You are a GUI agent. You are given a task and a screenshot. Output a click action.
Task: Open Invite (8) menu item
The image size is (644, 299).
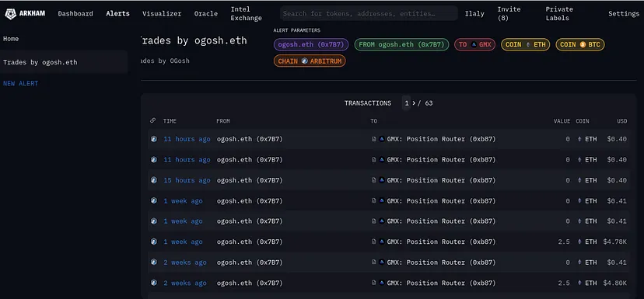tap(509, 13)
